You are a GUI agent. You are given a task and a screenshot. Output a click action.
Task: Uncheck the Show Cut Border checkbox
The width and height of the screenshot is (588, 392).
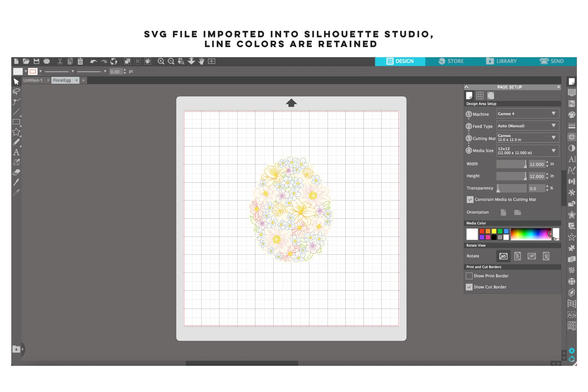pyautogui.click(x=469, y=287)
